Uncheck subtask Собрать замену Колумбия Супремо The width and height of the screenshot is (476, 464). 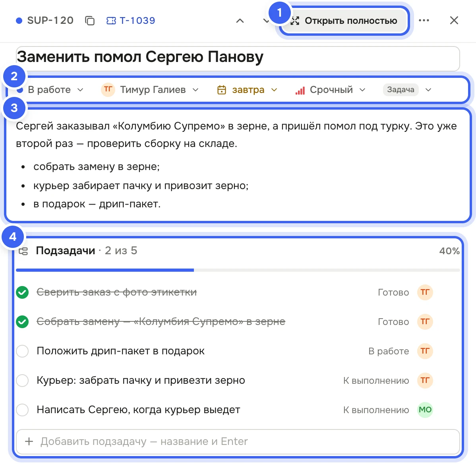(x=23, y=322)
